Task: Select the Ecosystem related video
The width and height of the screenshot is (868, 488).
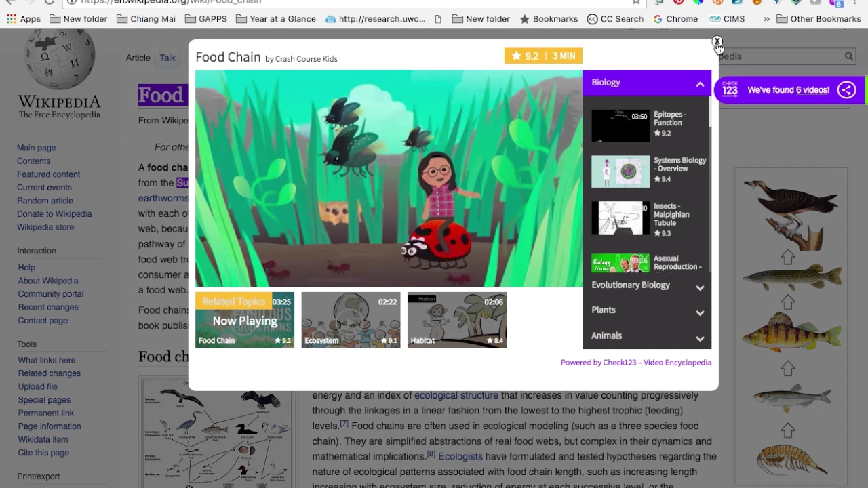Action: (x=351, y=320)
